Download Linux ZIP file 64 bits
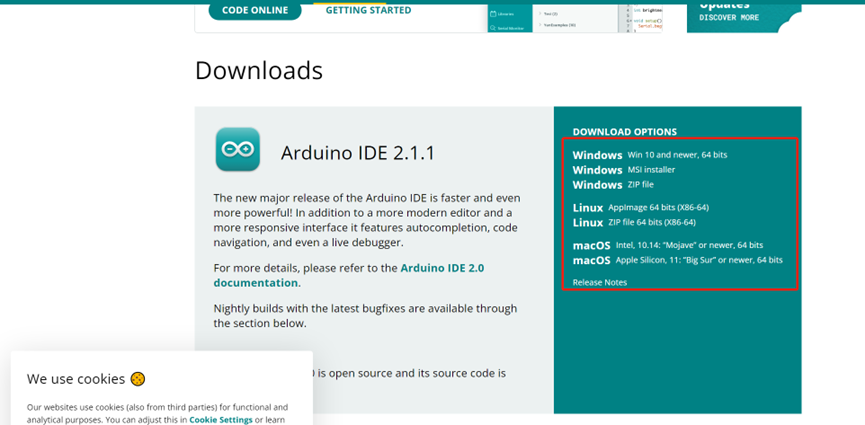 point(634,223)
